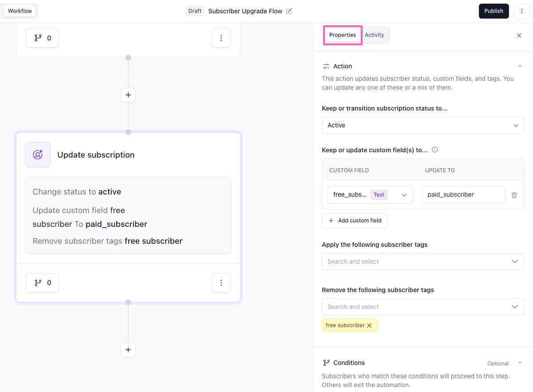The width and height of the screenshot is (533, 392).
Task: Publish the Subscriber Upgrade Flow
Action: pos(494,11)
